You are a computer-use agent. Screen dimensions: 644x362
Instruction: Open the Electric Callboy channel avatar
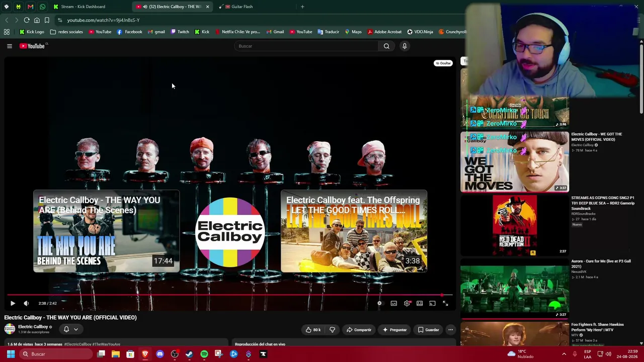click(x=10, y=329)
